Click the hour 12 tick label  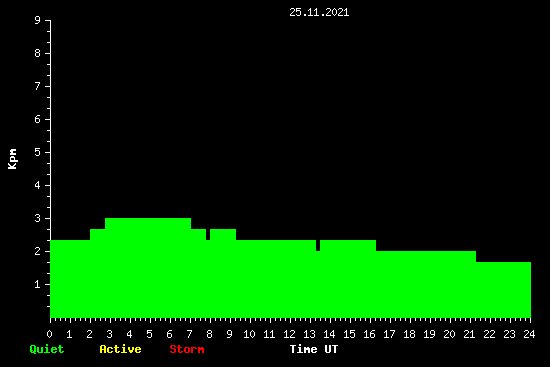[x=289, y=334]
